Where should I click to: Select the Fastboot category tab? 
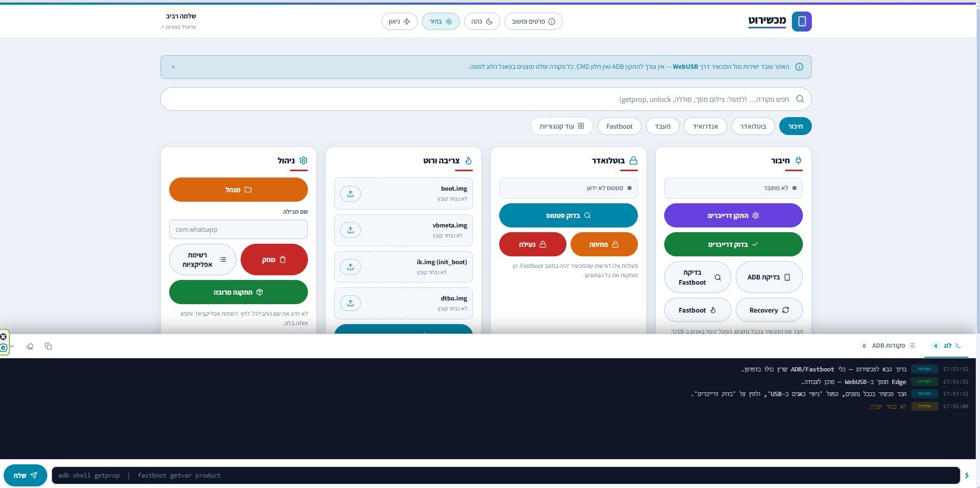tap(620, 126)
